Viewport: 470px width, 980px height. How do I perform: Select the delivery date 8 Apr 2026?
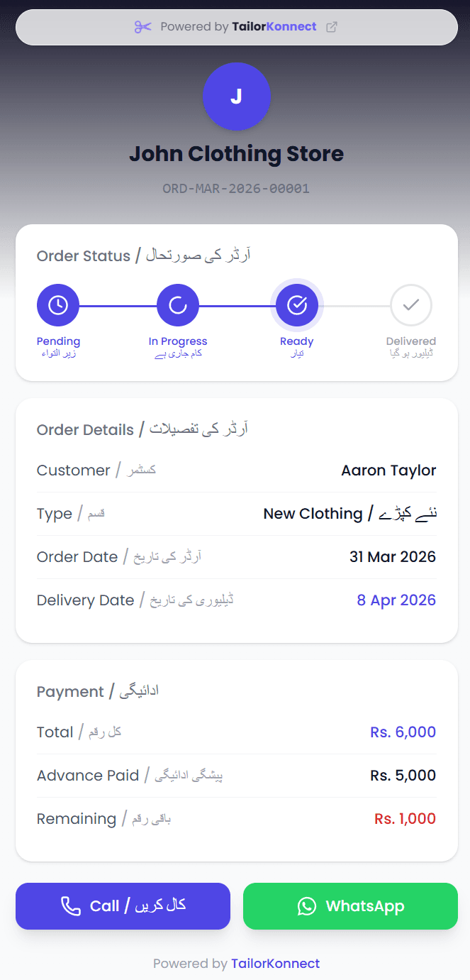[396, 600]
